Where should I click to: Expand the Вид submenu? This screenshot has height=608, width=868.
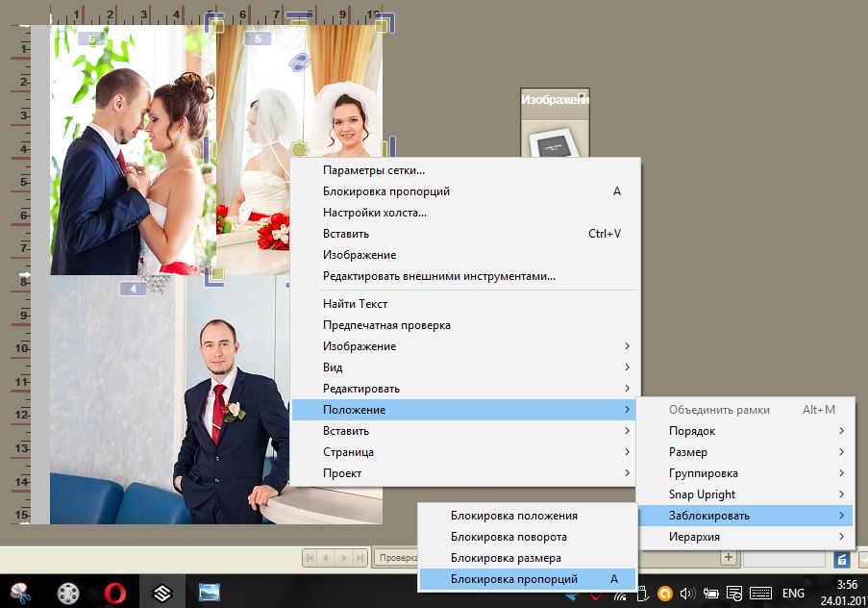464,367
